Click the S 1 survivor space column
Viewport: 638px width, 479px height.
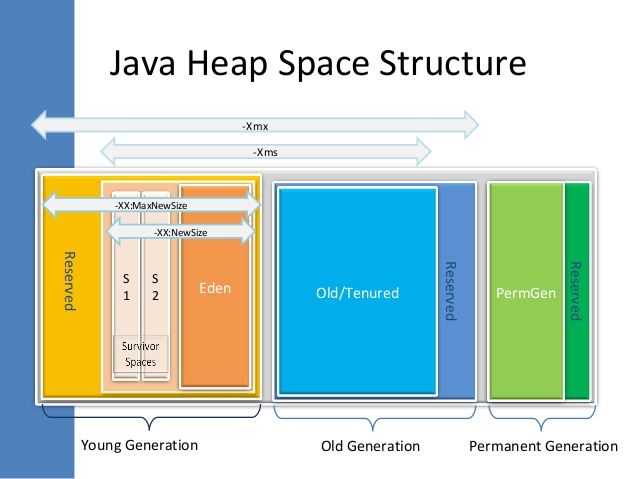tap(126, 287)
